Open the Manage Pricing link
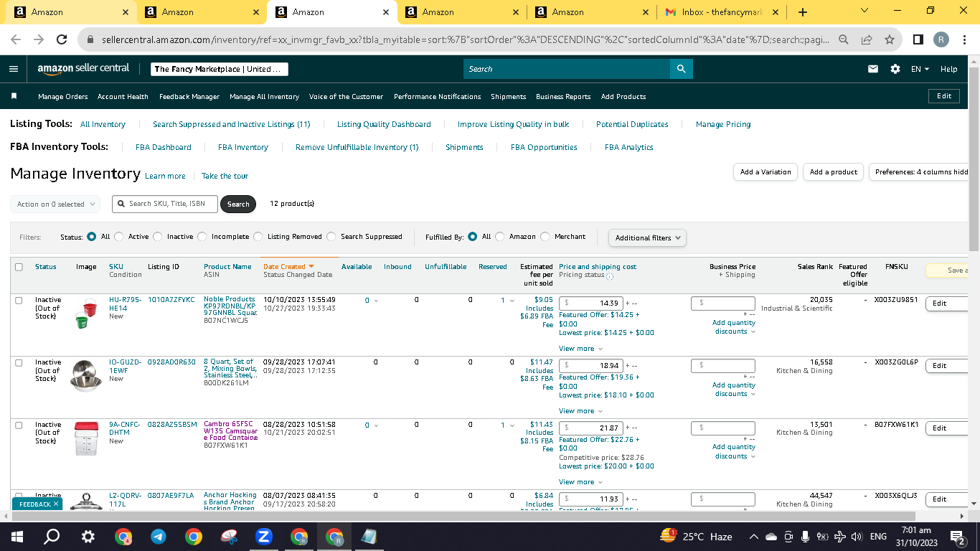Viewport: 980px width, 551px height. [x=723, y=125]
